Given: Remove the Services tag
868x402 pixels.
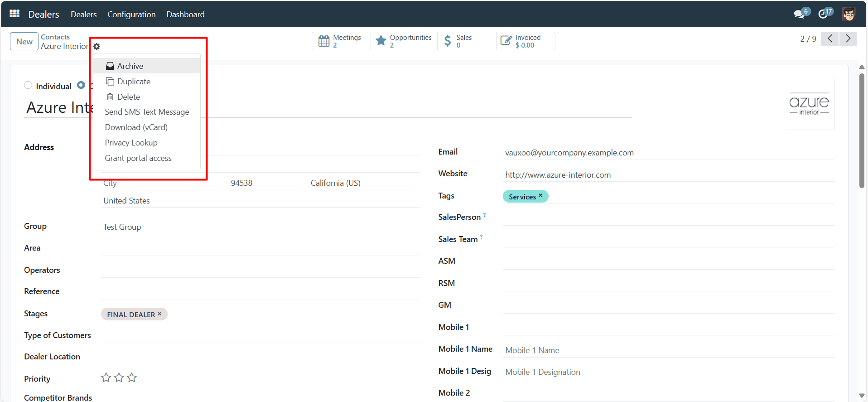Looking at the screenshot, I should [540, 196].
